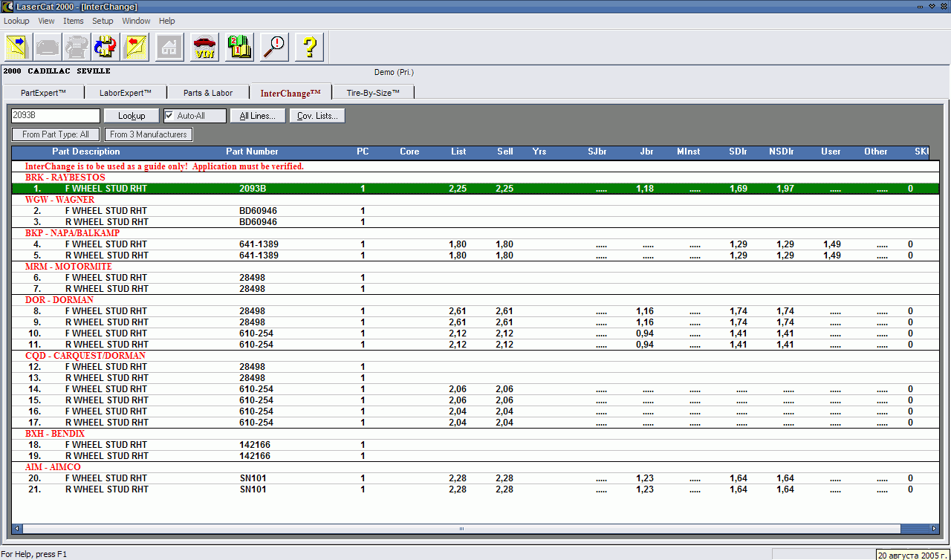Select row 14 Carquest part 610-254

(475, 389)
